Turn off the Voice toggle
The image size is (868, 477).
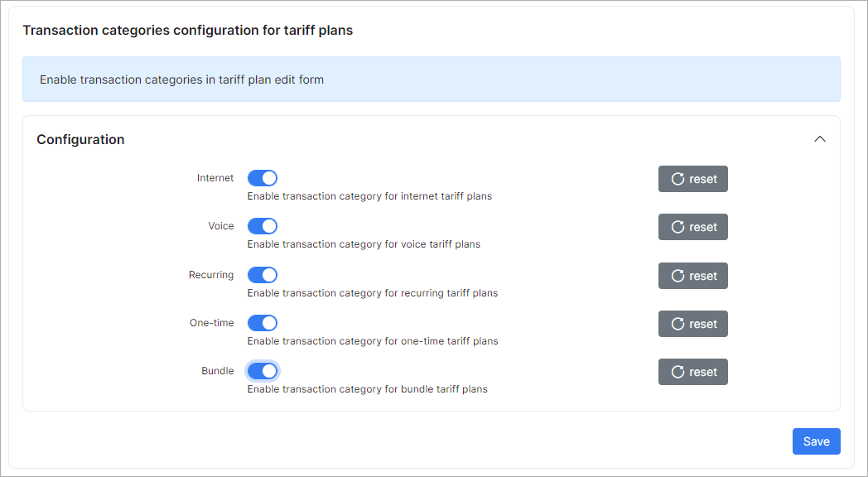click(x=263, y=226)
